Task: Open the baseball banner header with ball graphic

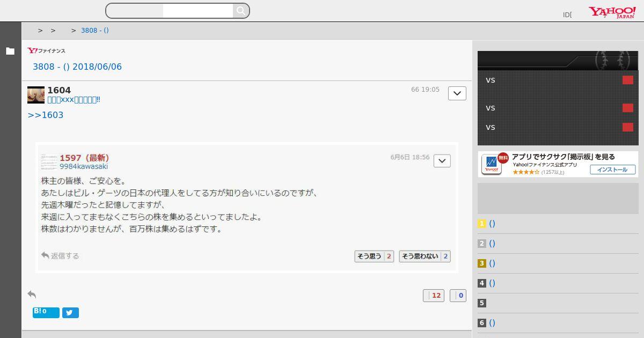Action: (558, 61)
